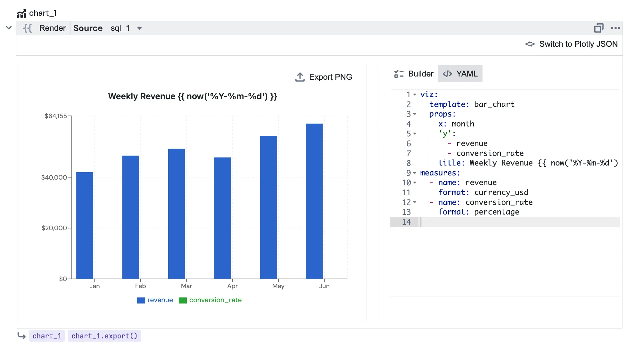Click the YAML code brackets icon

pyautogui.click(x=447, y=74)
